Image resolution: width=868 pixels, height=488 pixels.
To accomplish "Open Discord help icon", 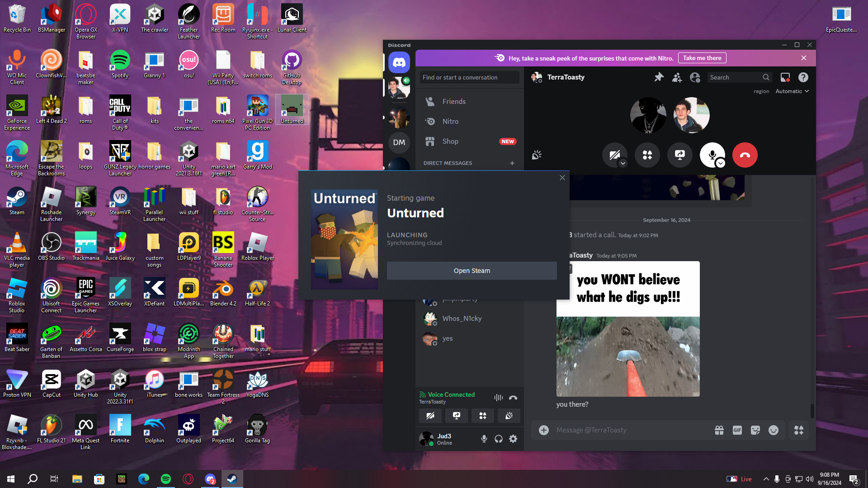I will [x=803, y=77].
